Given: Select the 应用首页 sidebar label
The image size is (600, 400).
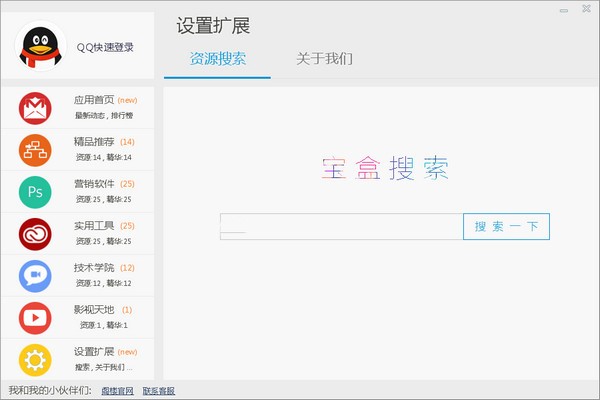Looking at the screenshot, I should 94,100.
